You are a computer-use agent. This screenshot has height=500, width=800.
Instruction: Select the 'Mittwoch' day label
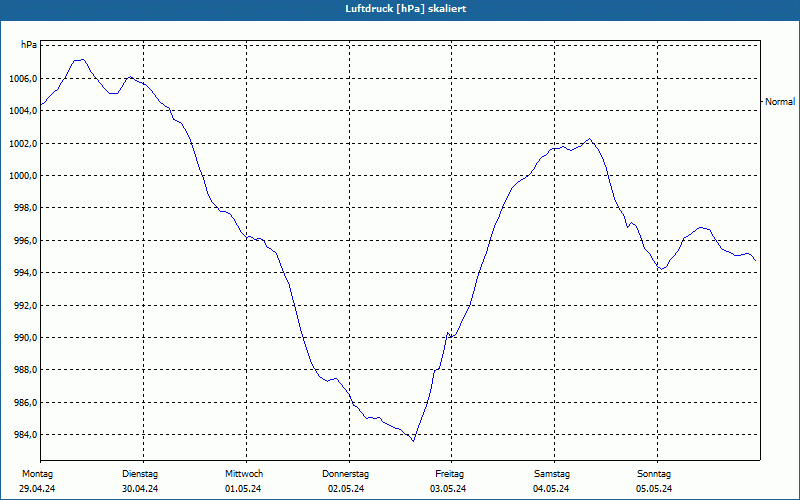pyautogui.click(x=244, y=473)
